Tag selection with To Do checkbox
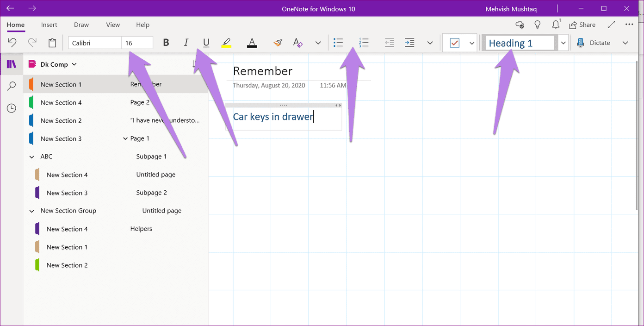 point(454,43)
